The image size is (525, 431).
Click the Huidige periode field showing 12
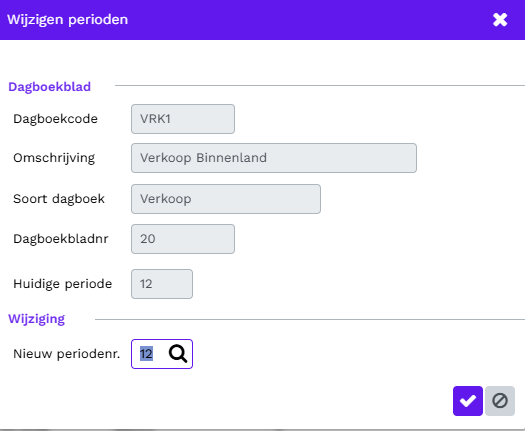click(162, 284)
